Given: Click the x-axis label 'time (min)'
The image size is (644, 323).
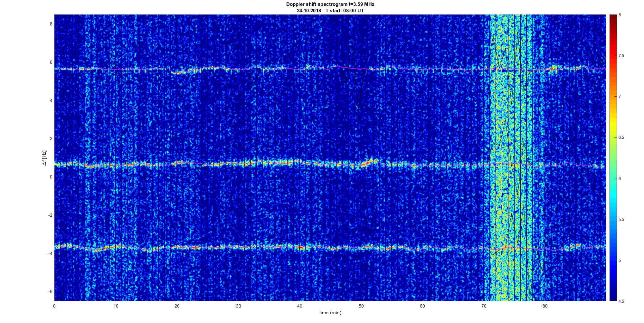Looking at the screenshot, I should (330, 313).
